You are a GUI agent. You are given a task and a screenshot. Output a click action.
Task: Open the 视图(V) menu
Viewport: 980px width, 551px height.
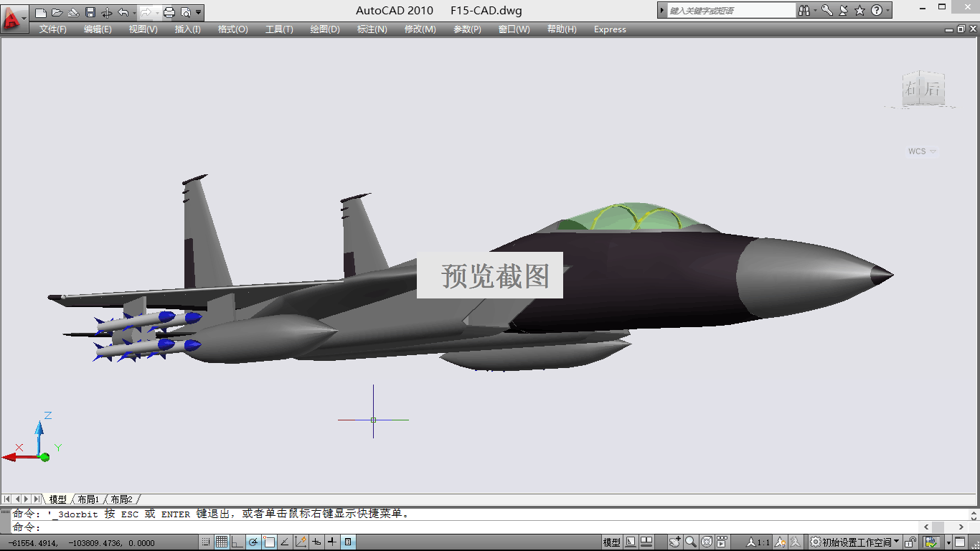point(143,29)
